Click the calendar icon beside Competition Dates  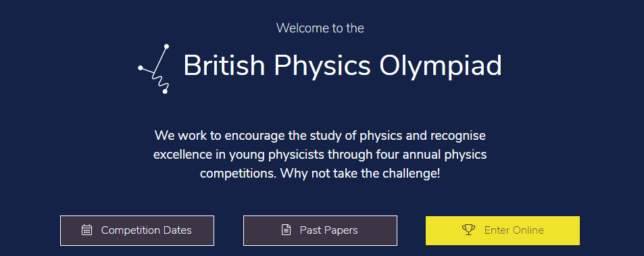[x=86, y=230]
